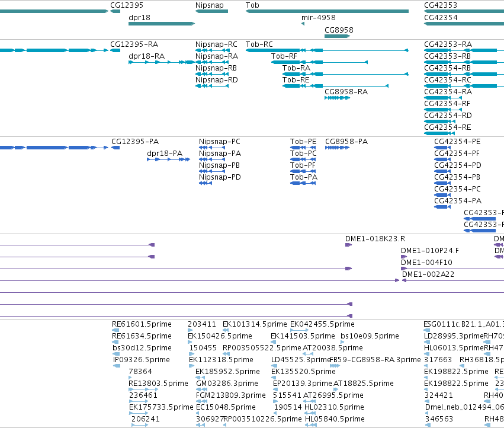Click protein CG42354-PC
504x428 pixels.
442,196
